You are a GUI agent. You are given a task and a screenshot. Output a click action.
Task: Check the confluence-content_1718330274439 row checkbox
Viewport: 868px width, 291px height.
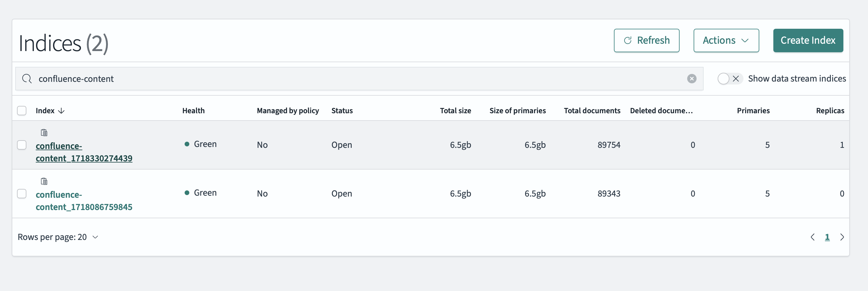click(x=22, y=145)
